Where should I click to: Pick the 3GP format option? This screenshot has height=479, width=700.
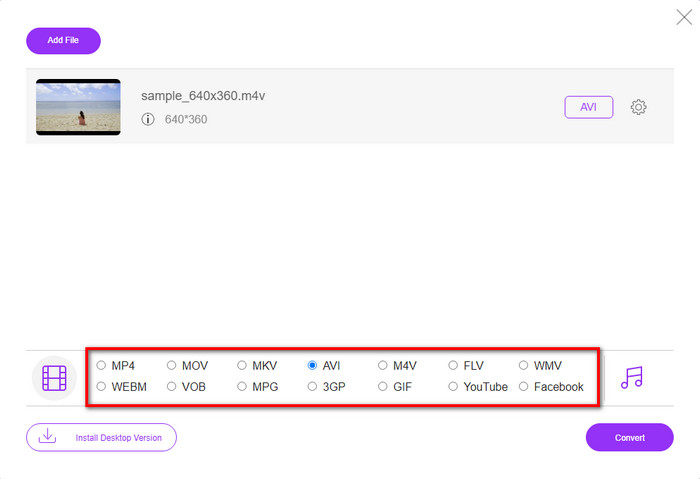312,386
